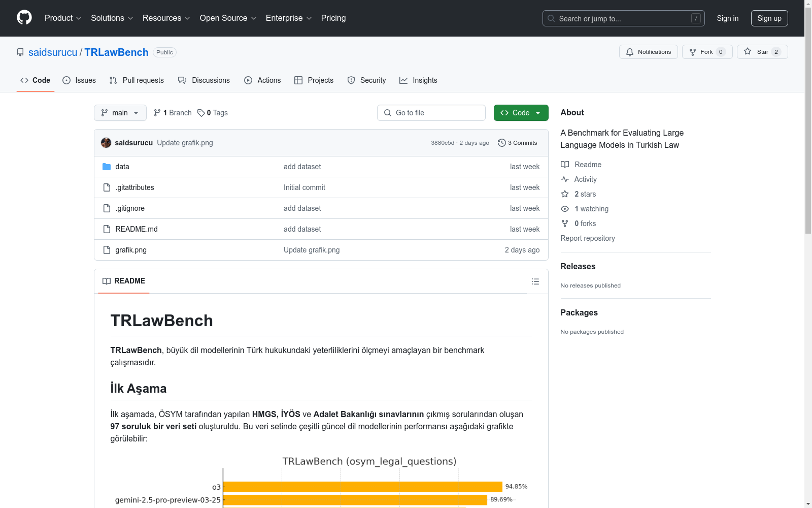Open the Product dropdown menu
This screenshot has height=508, width=812.
point(63,18)
